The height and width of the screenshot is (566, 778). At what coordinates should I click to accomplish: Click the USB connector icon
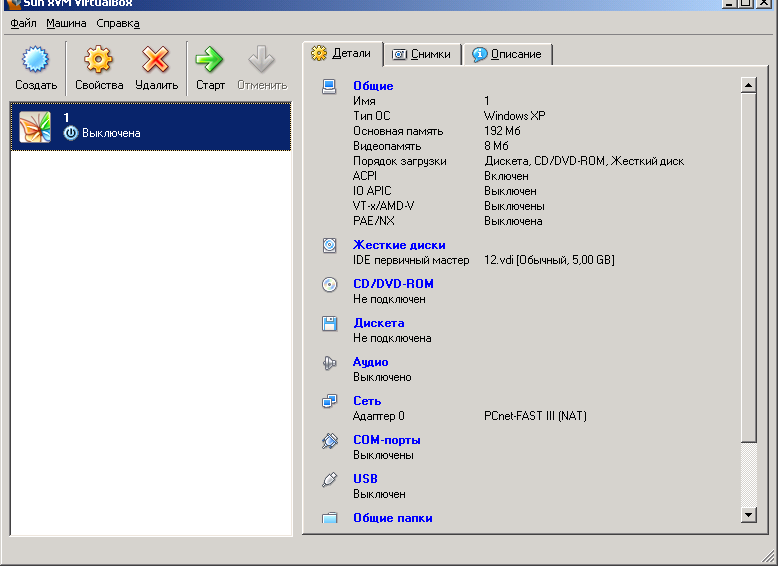point(329,479)
